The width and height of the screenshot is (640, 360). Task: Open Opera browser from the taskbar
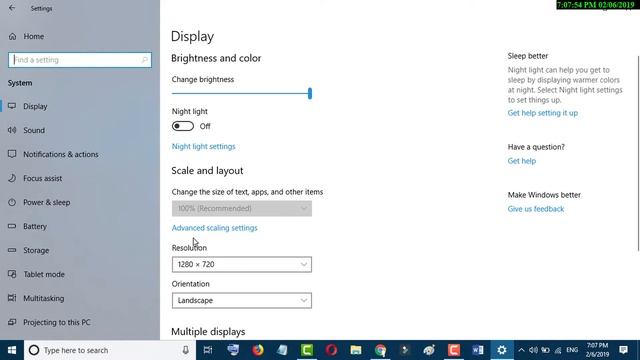click(331, 350)
